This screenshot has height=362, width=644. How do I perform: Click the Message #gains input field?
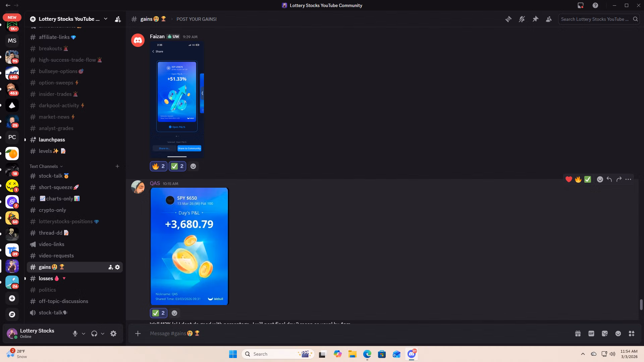[359, 334]
